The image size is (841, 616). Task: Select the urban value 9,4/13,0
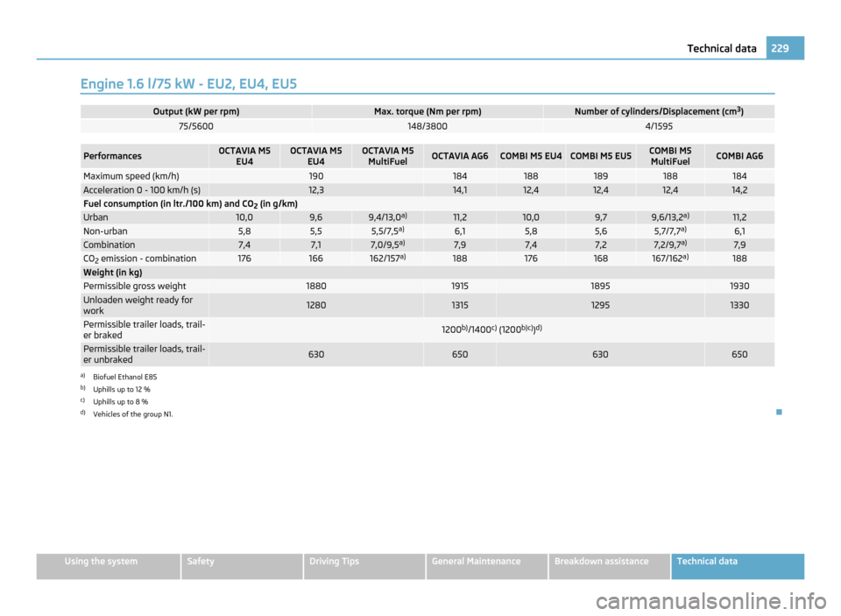click(x=387, y=217)
